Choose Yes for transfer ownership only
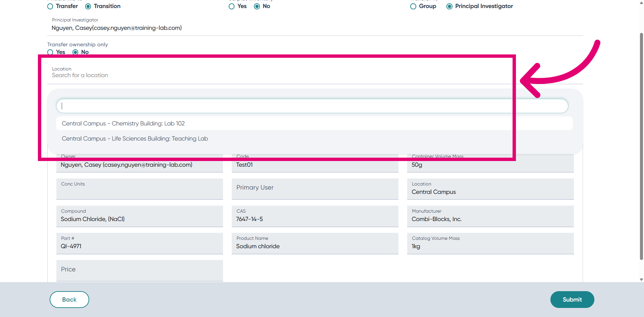 coord(50,52)
